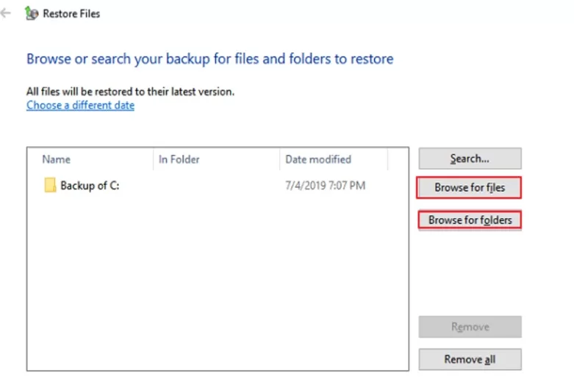Image resolution: width=574 pixels, height=392 pixels.
Task: Click the 'Restore Files' title text
Action: 71,13
